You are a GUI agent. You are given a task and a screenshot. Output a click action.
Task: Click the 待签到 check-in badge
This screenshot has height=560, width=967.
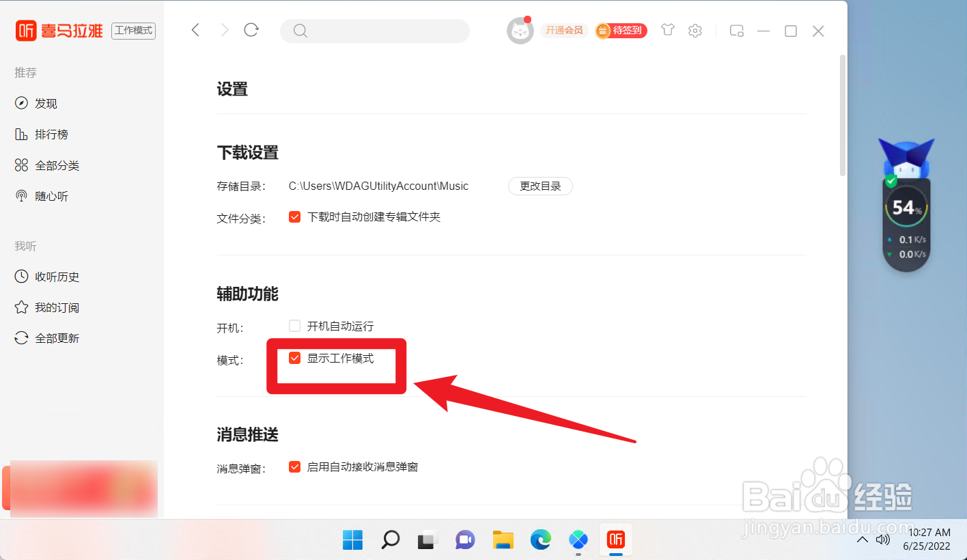pos(620,31)
